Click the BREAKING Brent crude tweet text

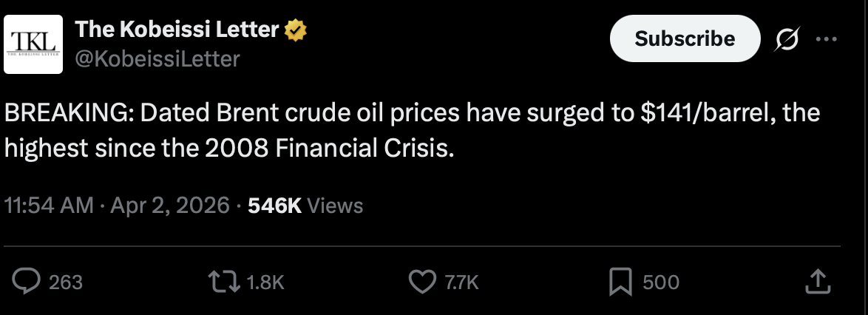pyautogui.click(x=413, y=131)
